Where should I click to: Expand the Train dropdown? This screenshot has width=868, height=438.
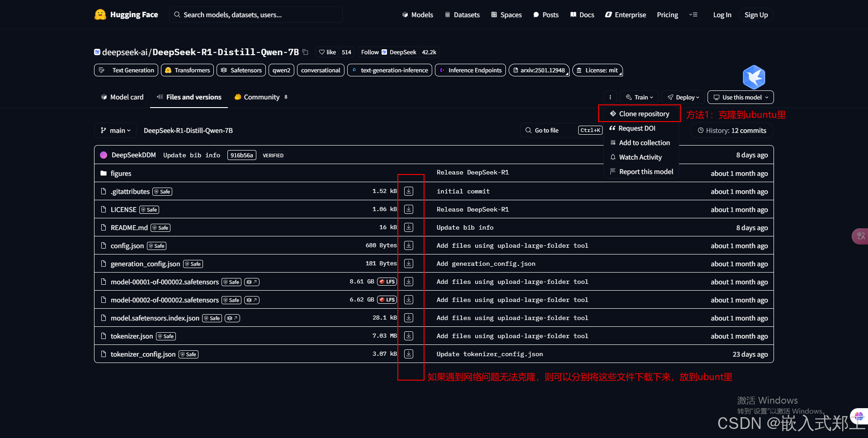click(639, 97)
